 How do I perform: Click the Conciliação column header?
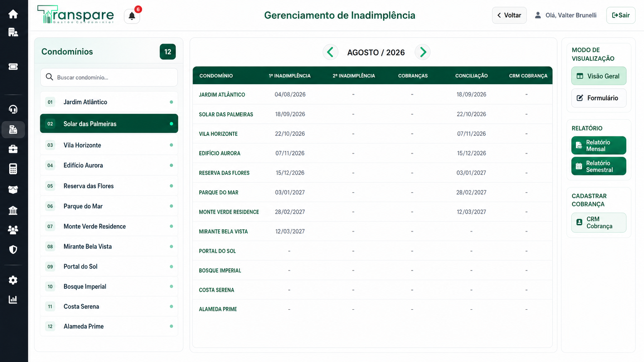tap(471, 76)
